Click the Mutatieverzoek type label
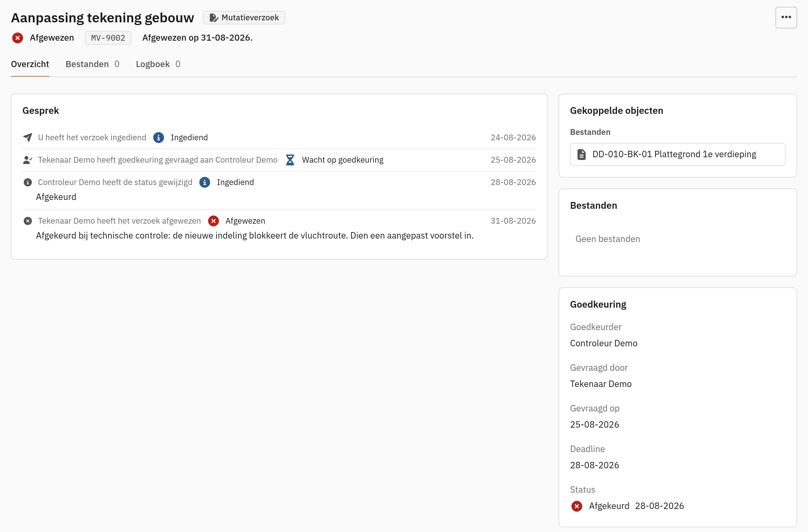The image size is (808, 532). coord(250,18)
